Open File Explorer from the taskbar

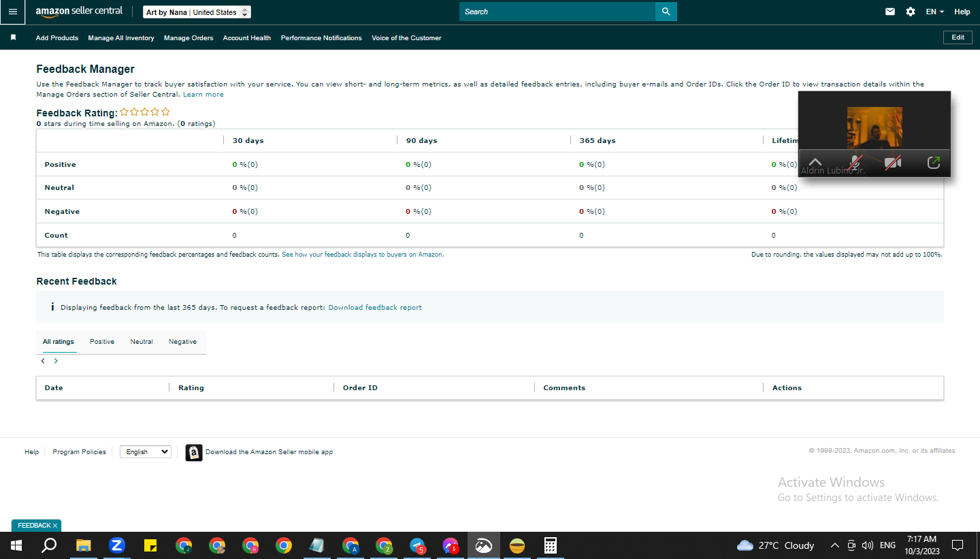point(83,545)
